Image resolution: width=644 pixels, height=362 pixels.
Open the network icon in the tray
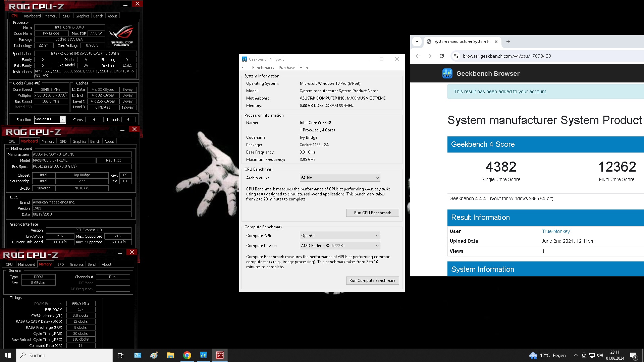tap(592, 355)
